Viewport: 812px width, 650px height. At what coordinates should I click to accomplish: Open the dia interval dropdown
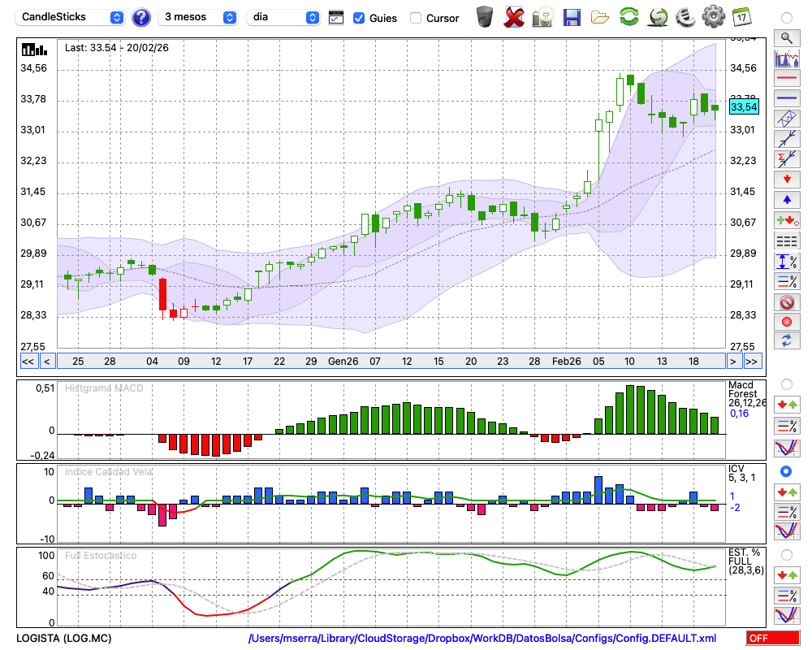[283, 17]
